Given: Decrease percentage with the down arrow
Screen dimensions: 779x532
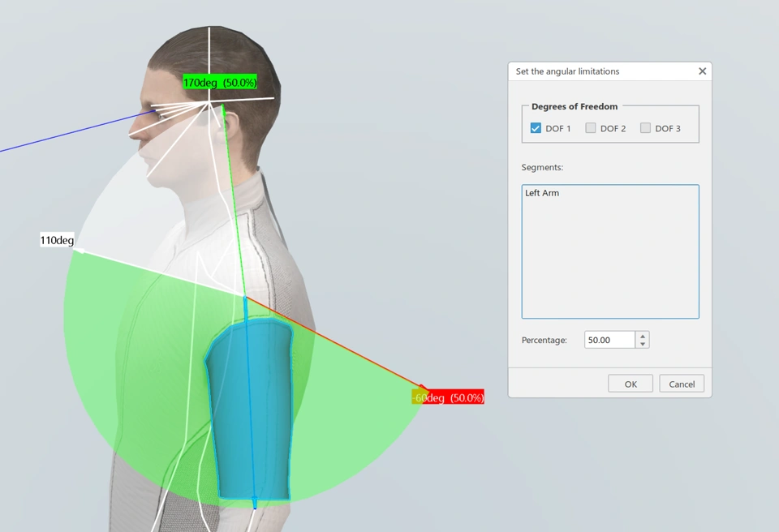Looking at the screenshot, I should [643, 344].
